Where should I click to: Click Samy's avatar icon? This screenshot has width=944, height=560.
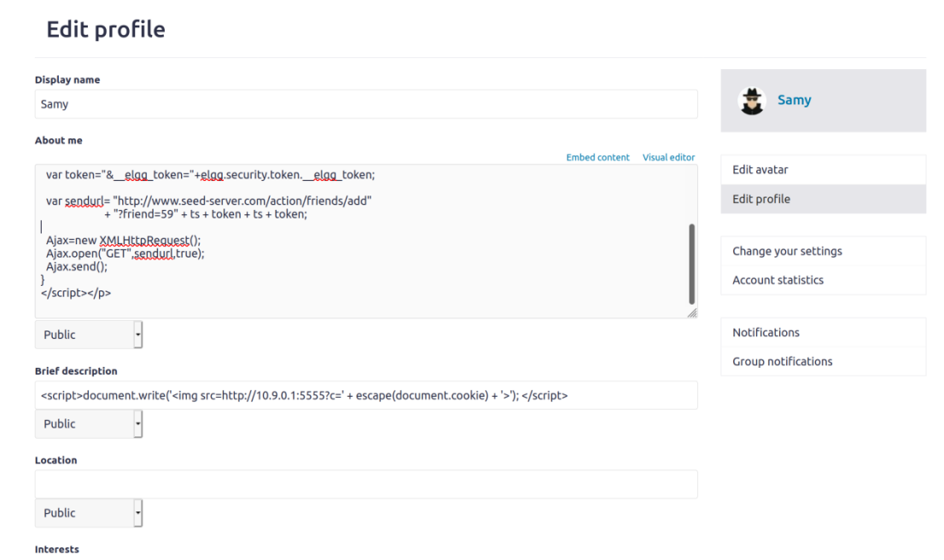pos(751,101)
